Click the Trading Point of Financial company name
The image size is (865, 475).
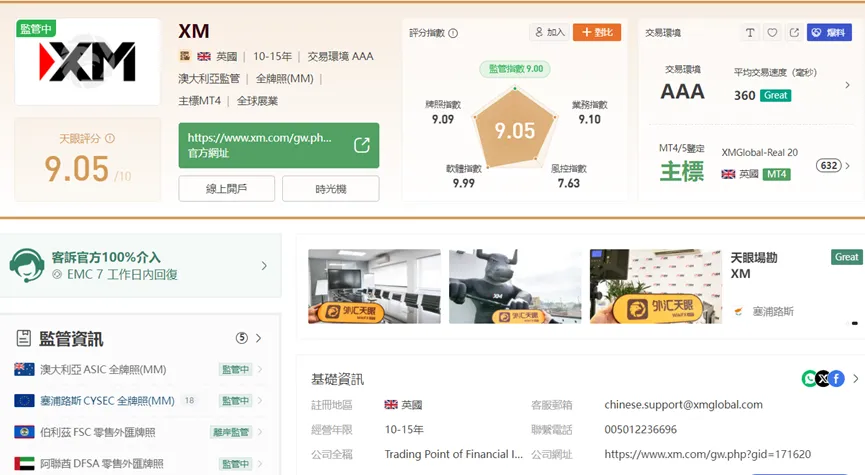click(x=453, y=454)
